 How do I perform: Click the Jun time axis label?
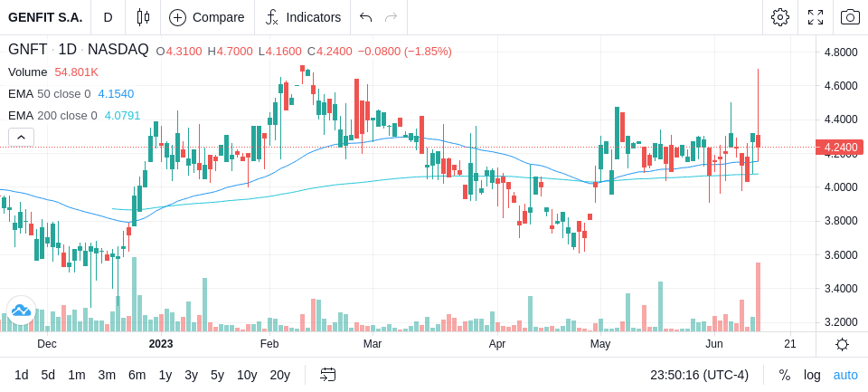(x=714, y=344)
